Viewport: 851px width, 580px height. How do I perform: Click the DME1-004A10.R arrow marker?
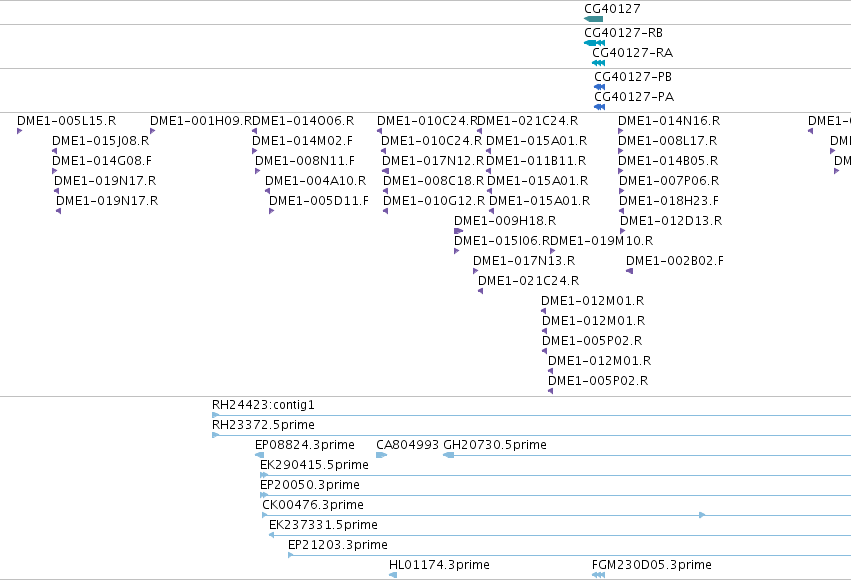point(267,191)
